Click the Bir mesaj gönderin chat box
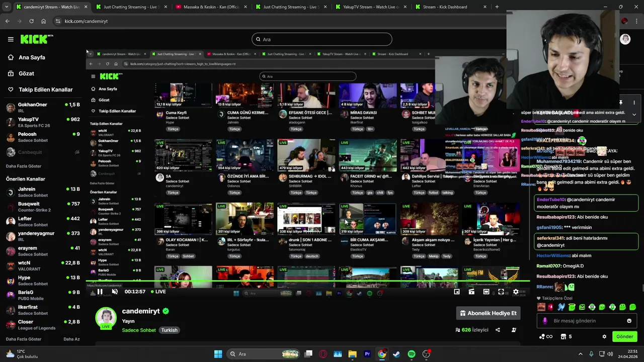 click(x=587, y=321)
